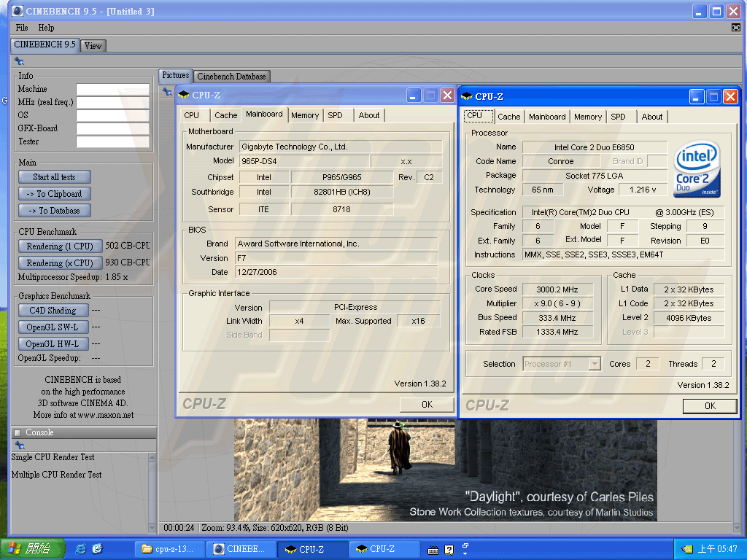
Task: Run Rendering (1 CPU) benchmark
Action: 60,246
